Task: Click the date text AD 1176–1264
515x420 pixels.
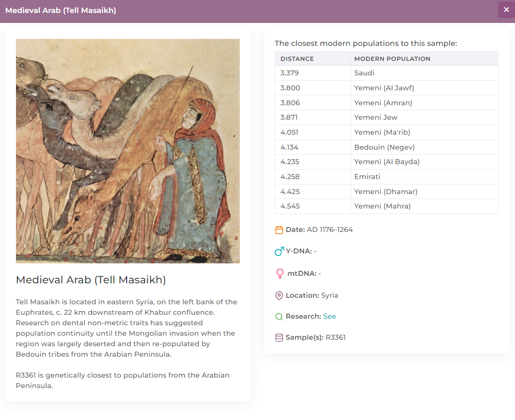Action: click(330, 229)
